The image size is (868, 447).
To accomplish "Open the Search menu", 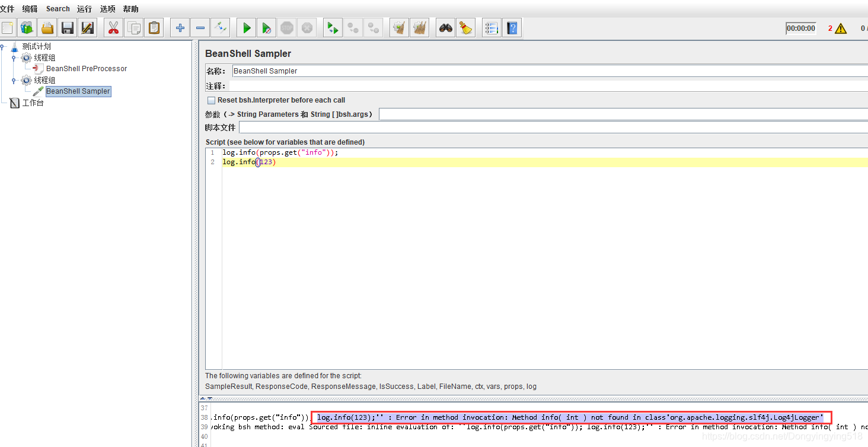I will [58, 9].
